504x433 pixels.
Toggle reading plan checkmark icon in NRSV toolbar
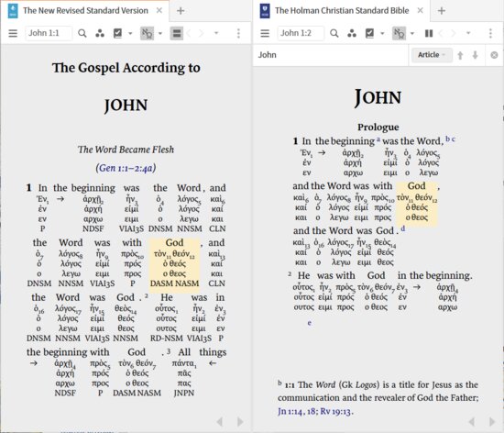click(118, 33)
